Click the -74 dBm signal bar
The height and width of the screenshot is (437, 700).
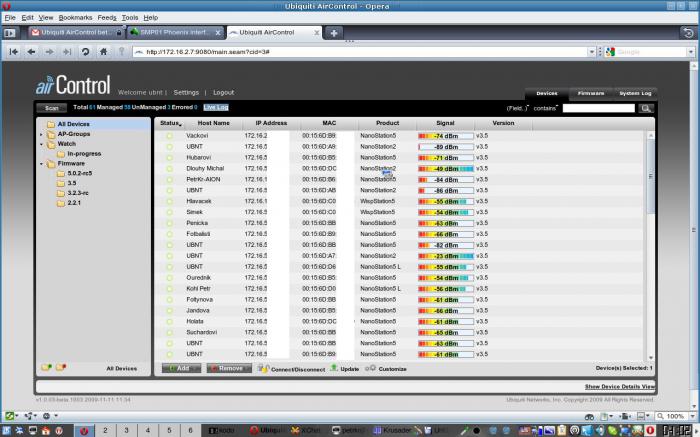[446, 136]
